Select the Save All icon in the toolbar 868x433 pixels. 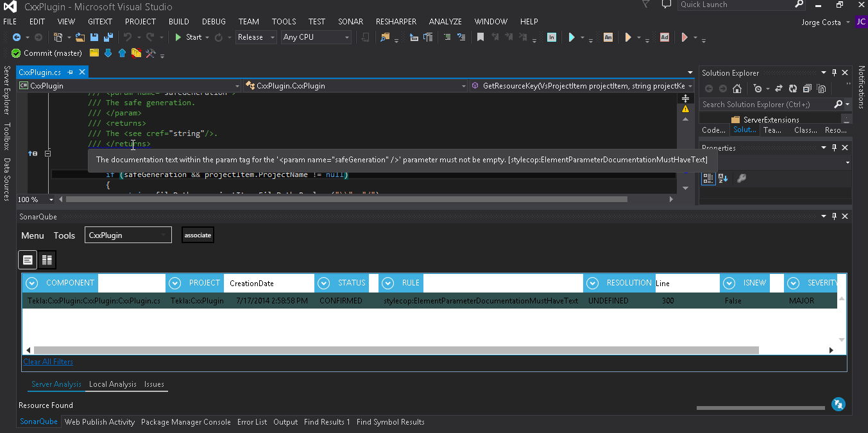point(109,37)
